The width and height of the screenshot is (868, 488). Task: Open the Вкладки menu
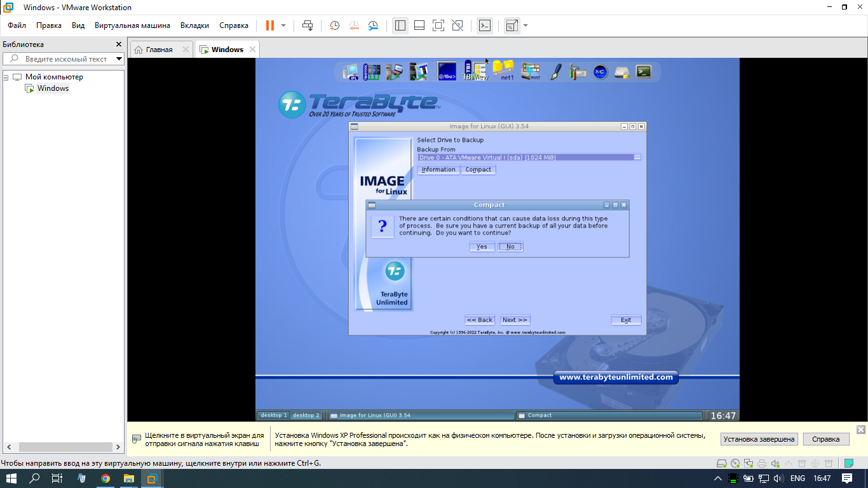point(194,25)
